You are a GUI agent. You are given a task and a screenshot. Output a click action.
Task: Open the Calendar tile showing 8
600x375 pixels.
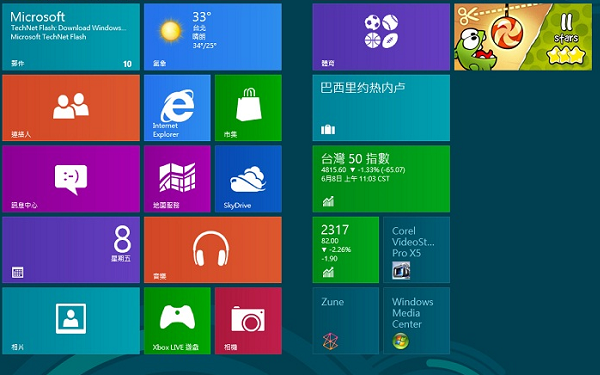pos(71,250)
